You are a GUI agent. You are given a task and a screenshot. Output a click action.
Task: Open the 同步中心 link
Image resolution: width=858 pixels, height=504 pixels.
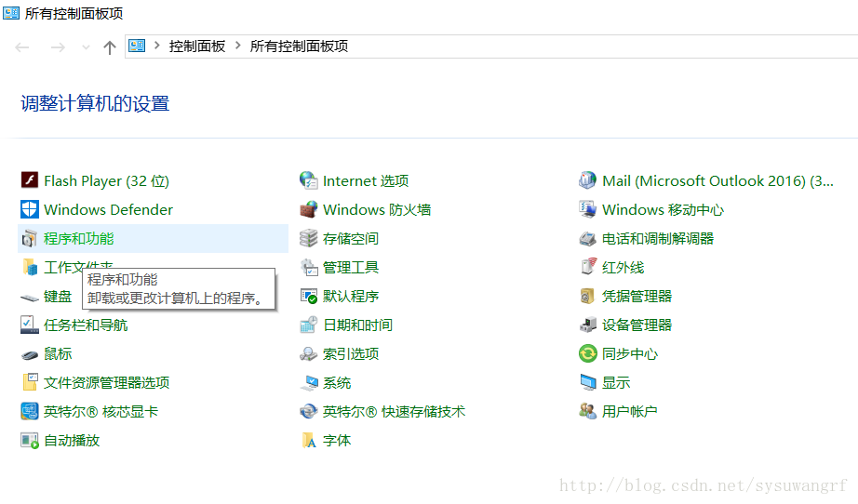[630, 354]
